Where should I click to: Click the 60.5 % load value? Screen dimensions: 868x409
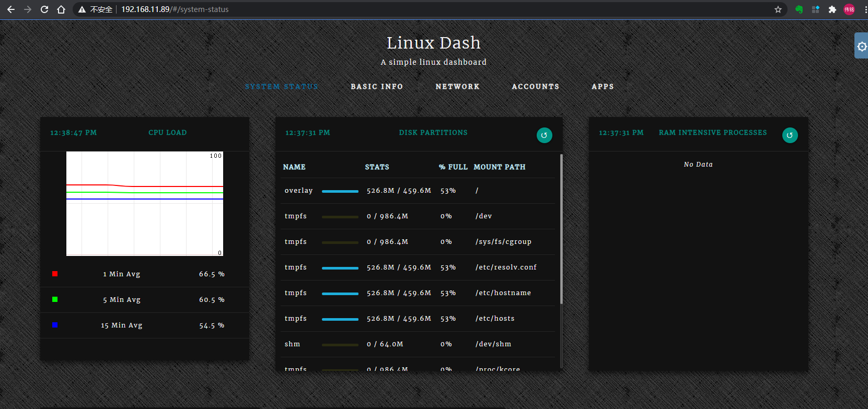tap(212, 300)
